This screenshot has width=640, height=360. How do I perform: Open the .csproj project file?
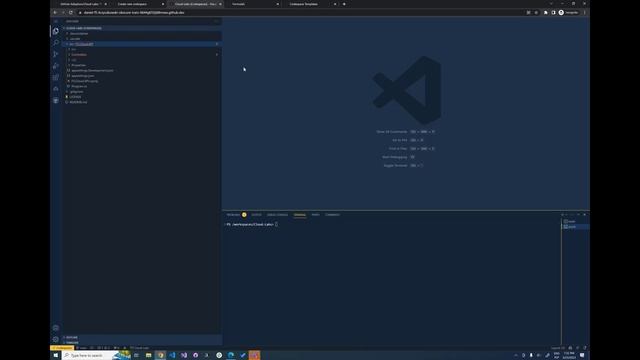[84, 81]
